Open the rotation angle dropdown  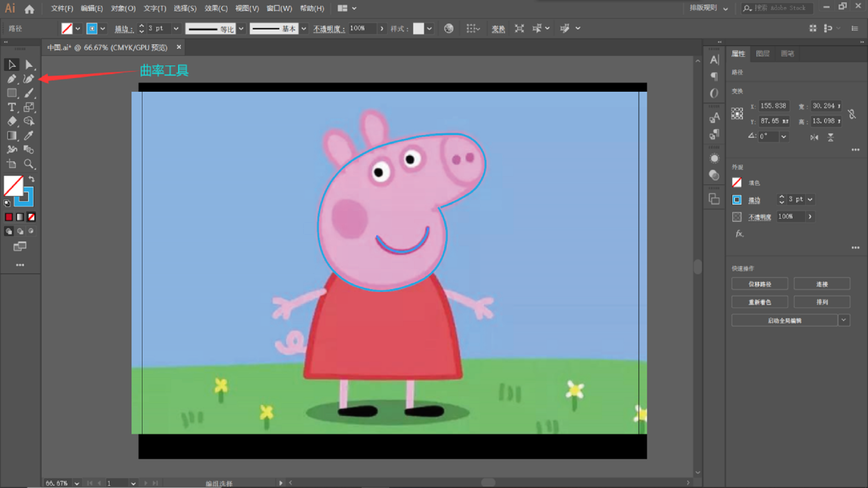point(783,136)
